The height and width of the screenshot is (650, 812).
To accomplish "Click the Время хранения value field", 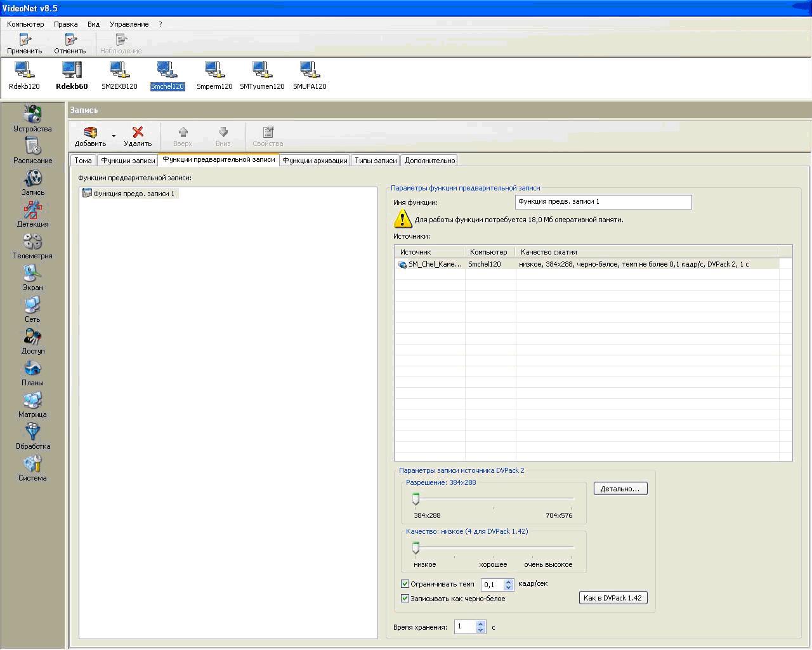I will [x=465, y=627].
